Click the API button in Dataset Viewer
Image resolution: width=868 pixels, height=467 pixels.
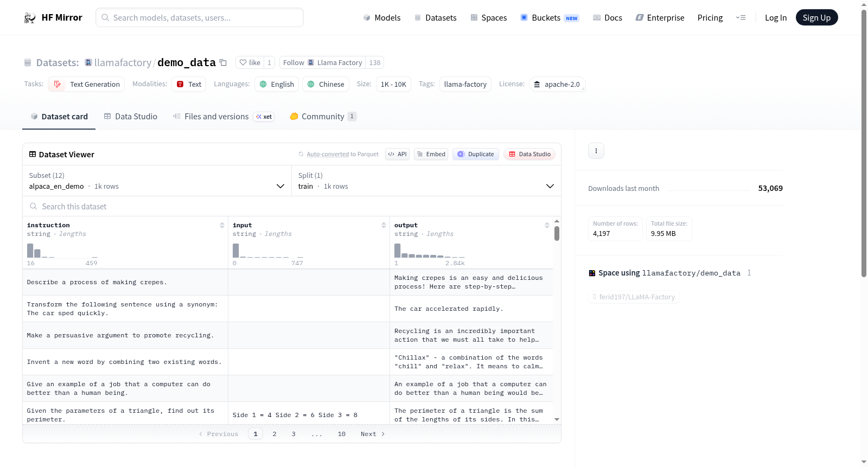coord(397,154)
